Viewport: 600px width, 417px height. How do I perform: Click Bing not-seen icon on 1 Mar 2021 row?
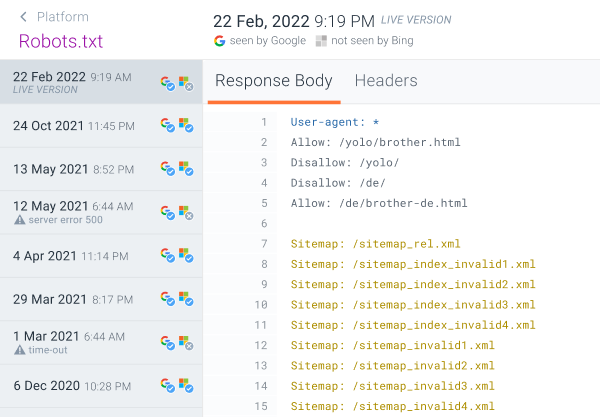click(186, 343)
